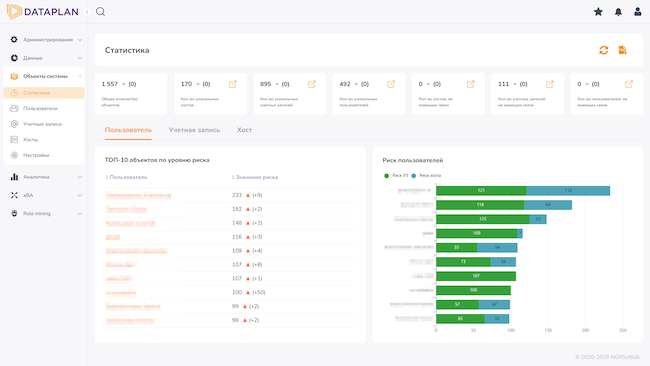This screenshot has width=650, height=366.
Task: Toggle the Риск хоста legend item
Action: point(426,176)
